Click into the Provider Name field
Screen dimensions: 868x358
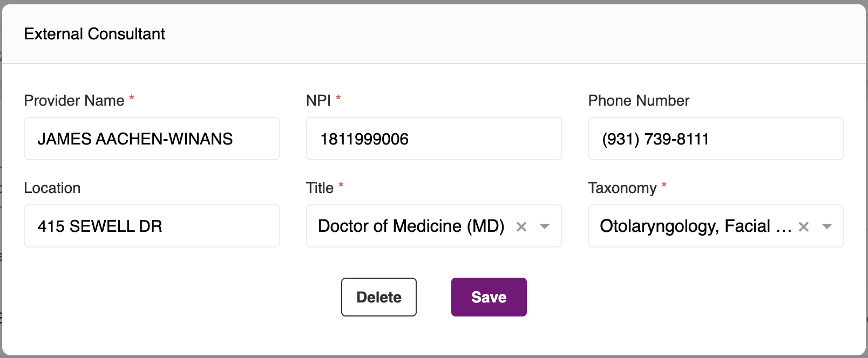[x=152, y=139]
